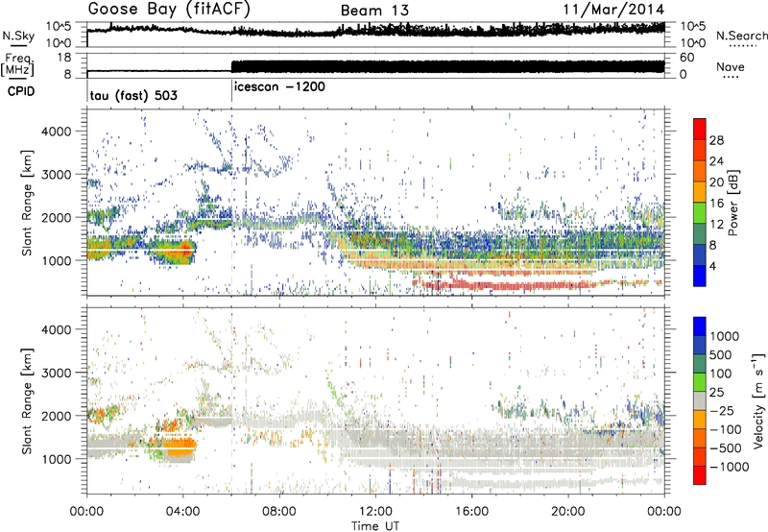This screenshot has width=768, height=532.
Task: Pick the gray segment of Velocity color bar
Action: pos(700,400)
